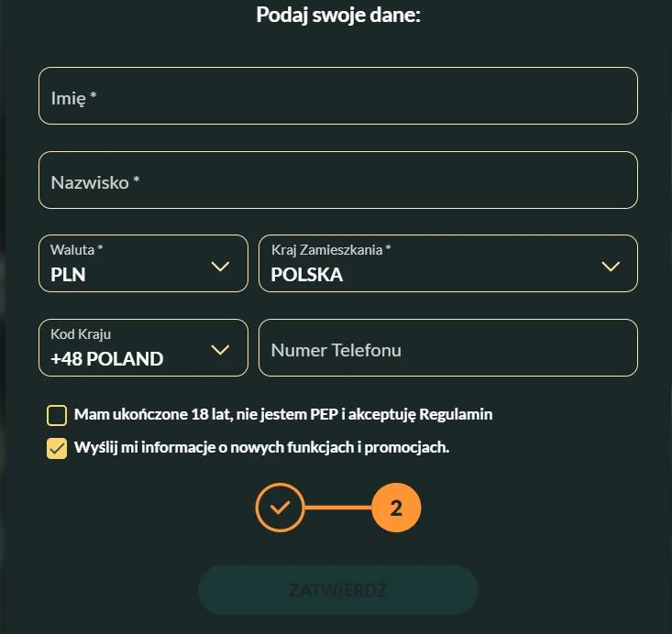The height and width of the screenshot is (634, 672).
Task: Open the Regulamin terms link
Action: 458,414
